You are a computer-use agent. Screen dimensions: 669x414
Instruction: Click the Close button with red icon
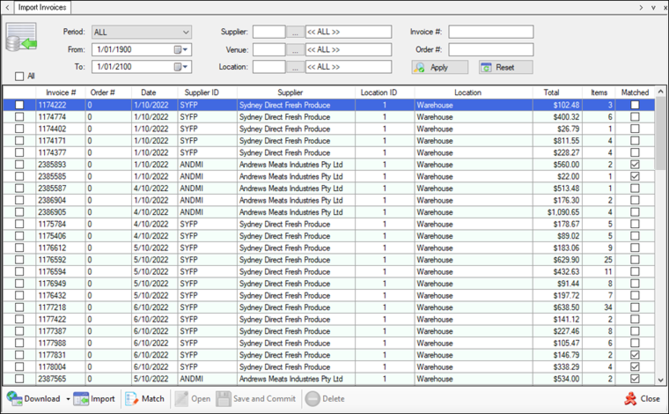pyautogui.click(x=642, y=399)
